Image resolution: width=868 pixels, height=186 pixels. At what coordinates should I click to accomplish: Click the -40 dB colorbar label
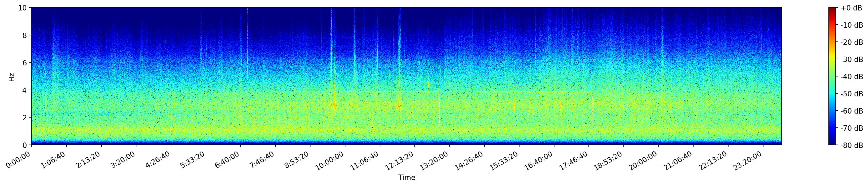point(852,76)
